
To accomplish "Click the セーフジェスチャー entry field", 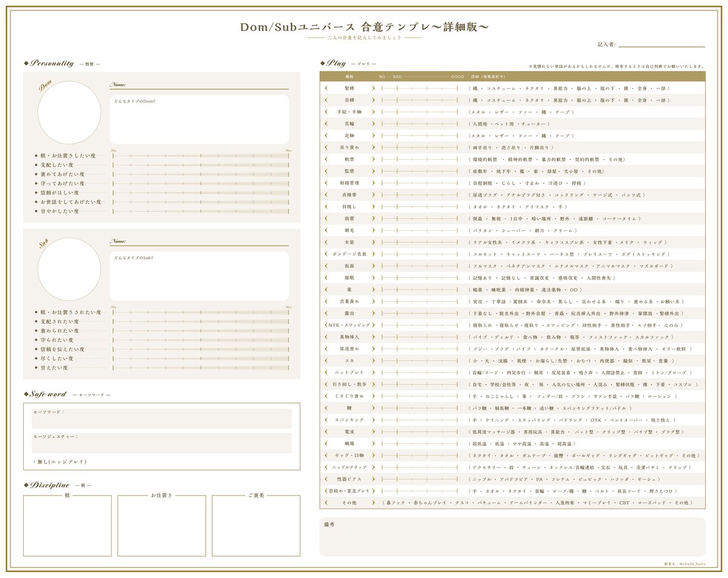I will point(161,443).
